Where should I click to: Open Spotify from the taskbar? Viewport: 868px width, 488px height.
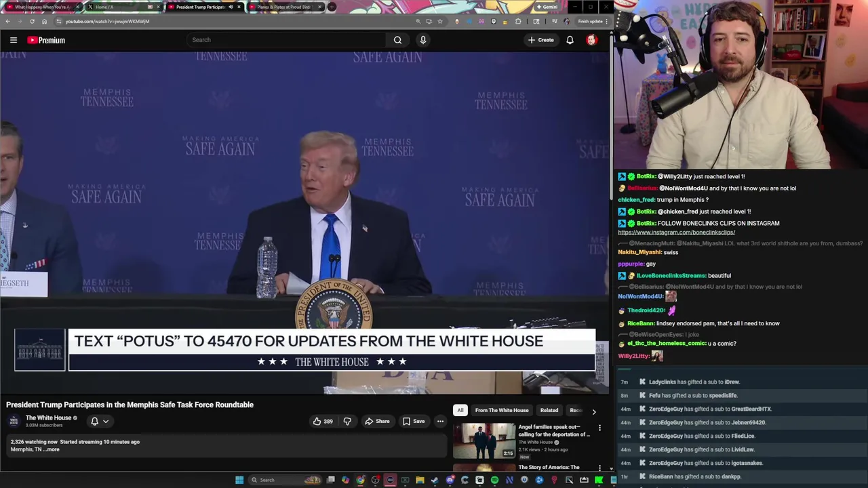(494, 480)
